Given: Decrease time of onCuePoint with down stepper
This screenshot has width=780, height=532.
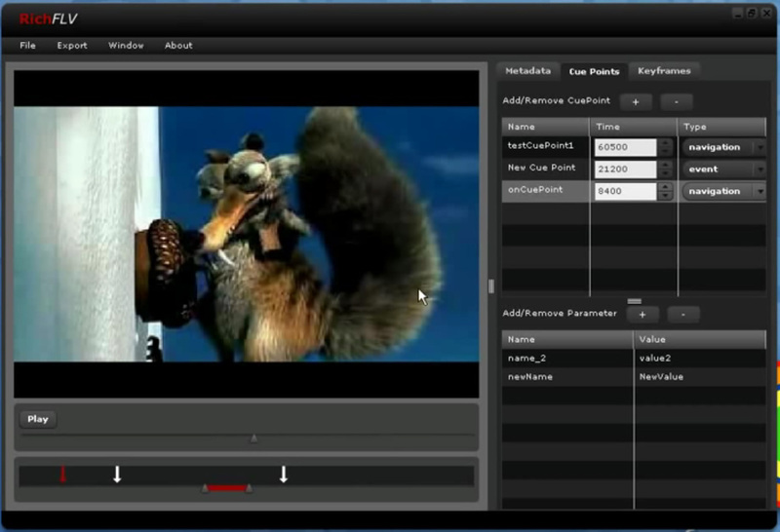Looking at the screenshot, I should click(x=665, y=196).
